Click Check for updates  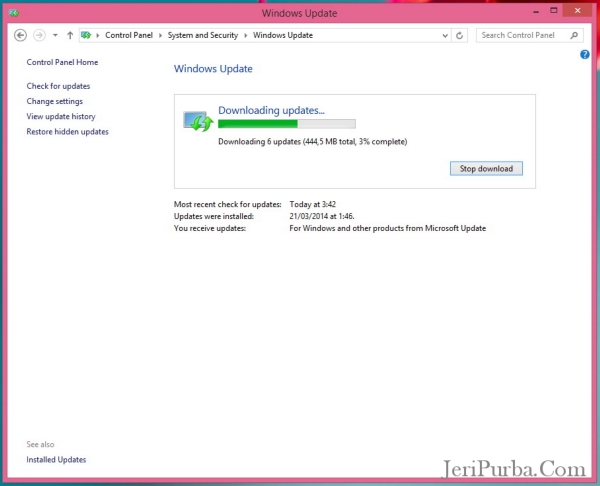[x=58, y=86]
